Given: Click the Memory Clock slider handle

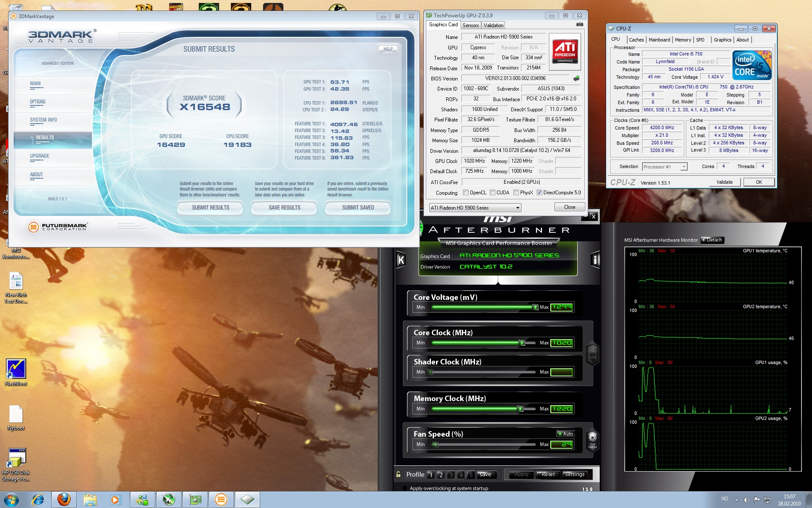Looking at the screenshot, I should coord(521,409).
